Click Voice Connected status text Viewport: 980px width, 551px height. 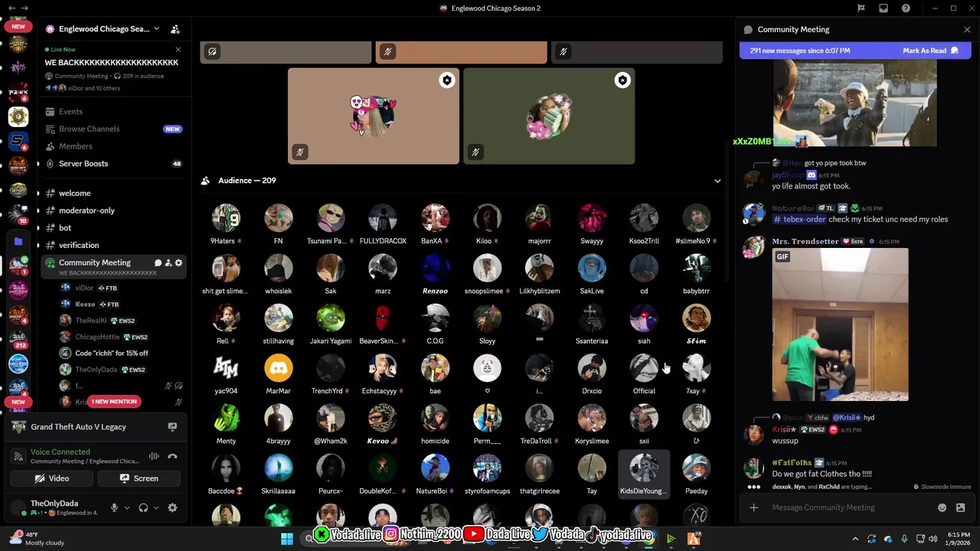click(60, 452)
